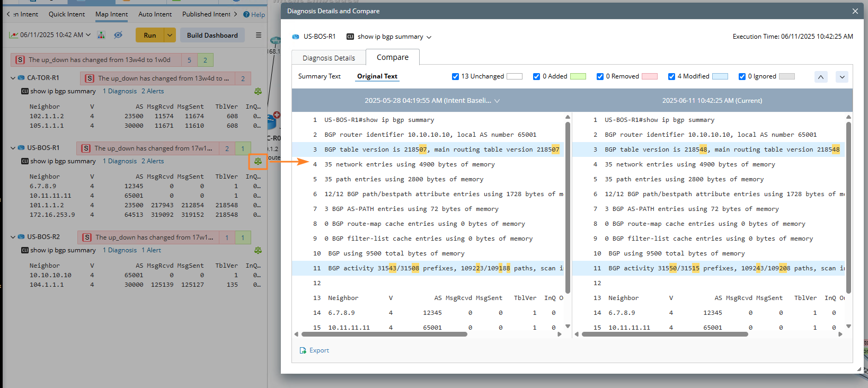Select the Map Intent tab
Viewport: 868px width, 388px height.
pyautogui.click(x=112, y=14)
